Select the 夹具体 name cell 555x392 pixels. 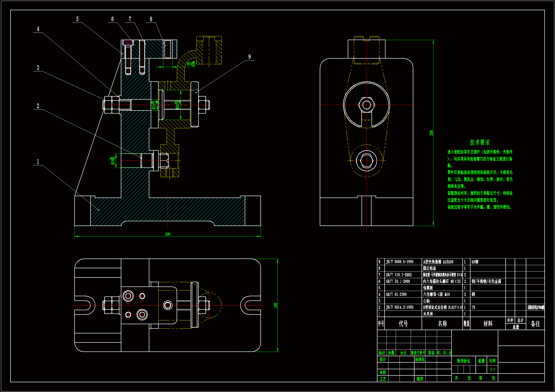point(428,314)
